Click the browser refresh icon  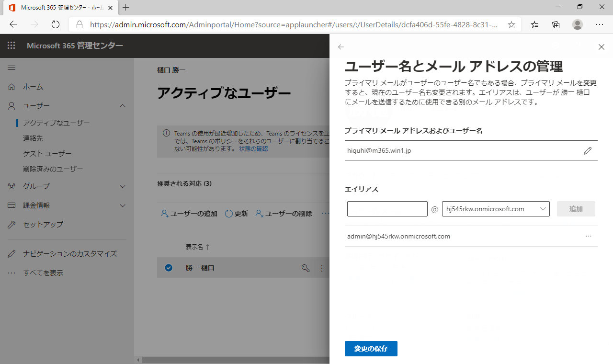55,24
